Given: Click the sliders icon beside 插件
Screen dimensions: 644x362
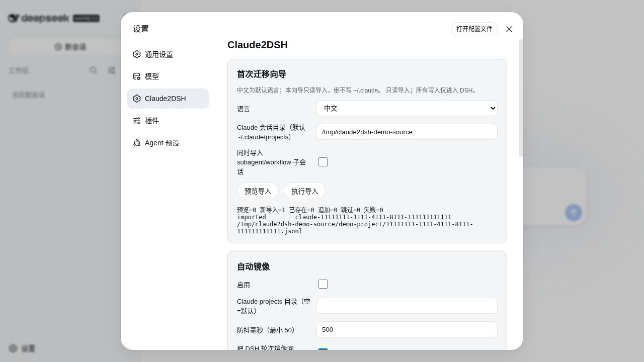Looking at the screenshot, I should point(137,121).
